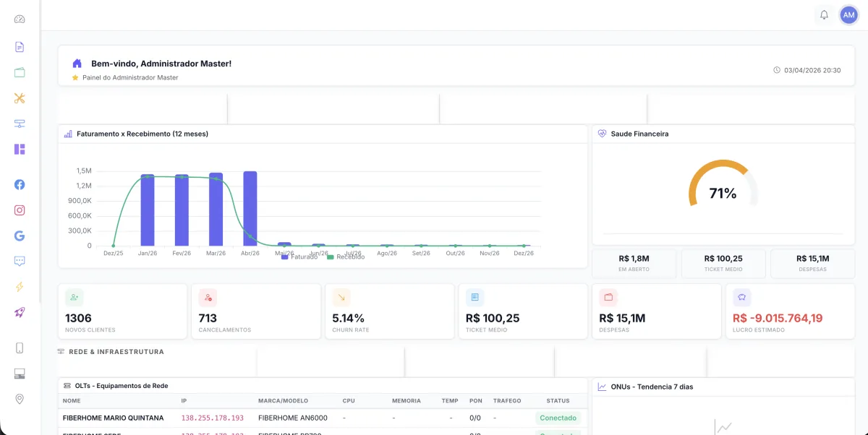Sort by the STATUS column header
The height and width of the screenshot is (435, 868).
coord(558,400)
